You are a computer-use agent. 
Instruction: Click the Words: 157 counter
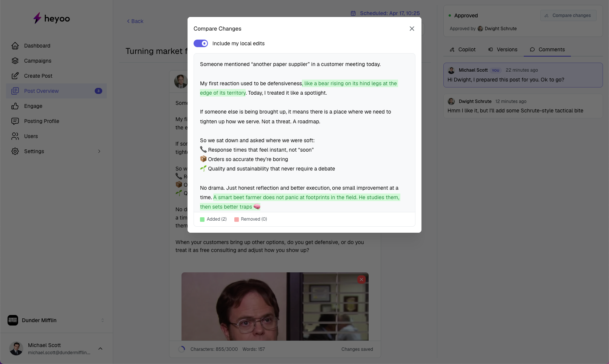254,349
